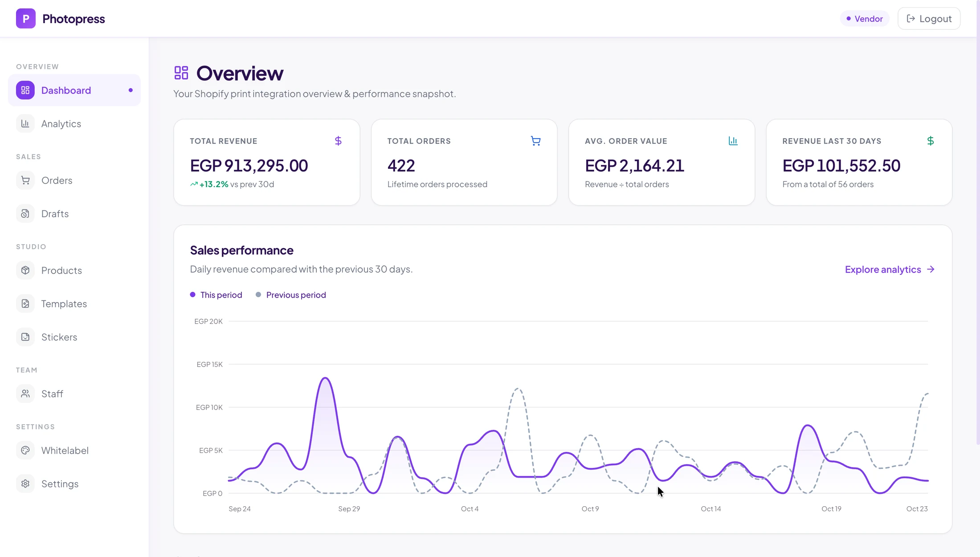Go to Settings in the sidebar

74,483
